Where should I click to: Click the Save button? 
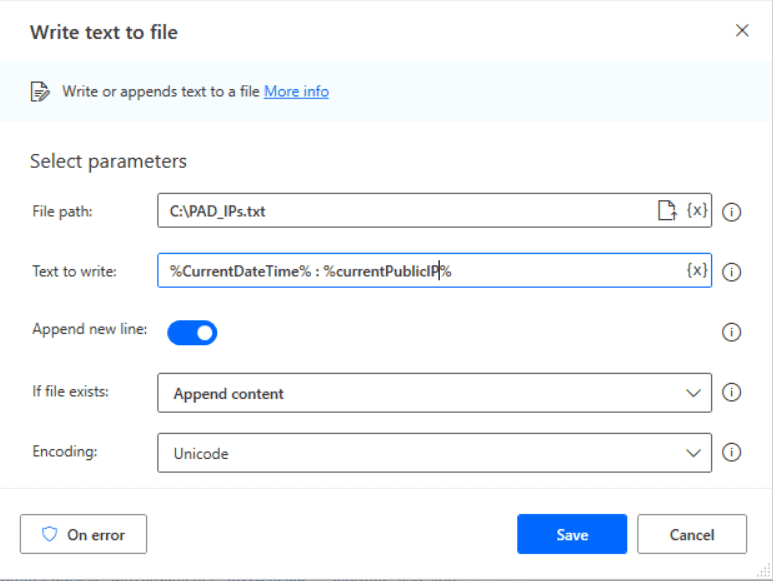tap(572, 534)
